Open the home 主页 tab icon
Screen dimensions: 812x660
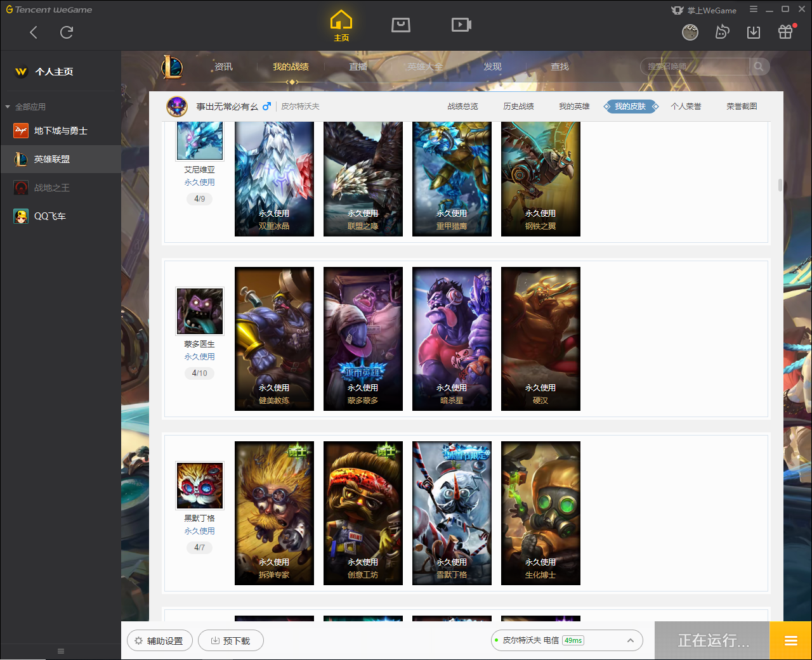[x=341, y=26]
